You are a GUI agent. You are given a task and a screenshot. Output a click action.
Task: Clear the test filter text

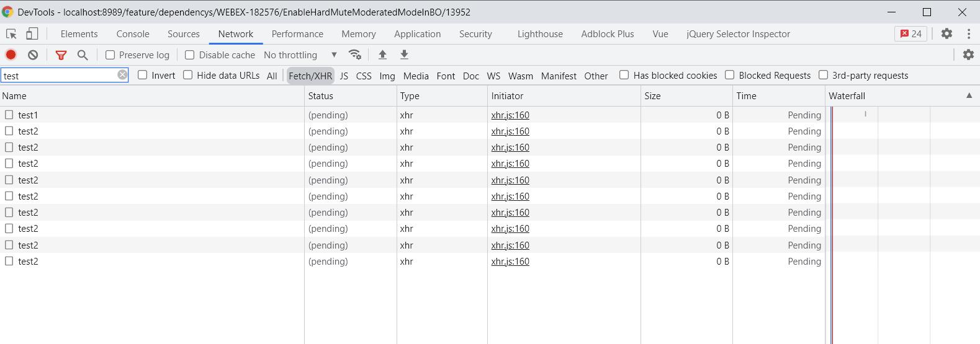point(122,75)
